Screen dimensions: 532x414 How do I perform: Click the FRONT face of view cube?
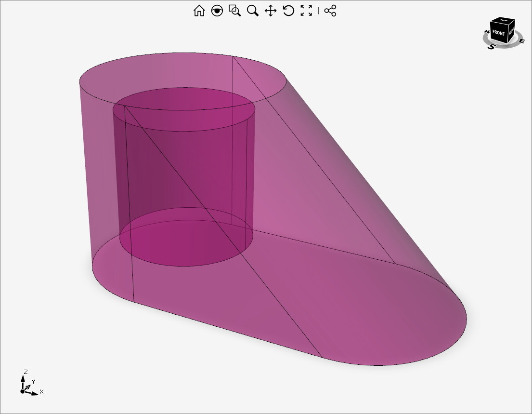pos(499,33)
